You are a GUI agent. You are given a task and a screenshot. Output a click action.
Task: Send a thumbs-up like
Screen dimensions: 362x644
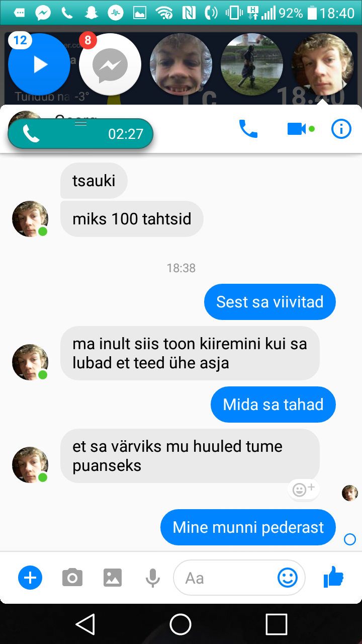click(x=333, y=577)
